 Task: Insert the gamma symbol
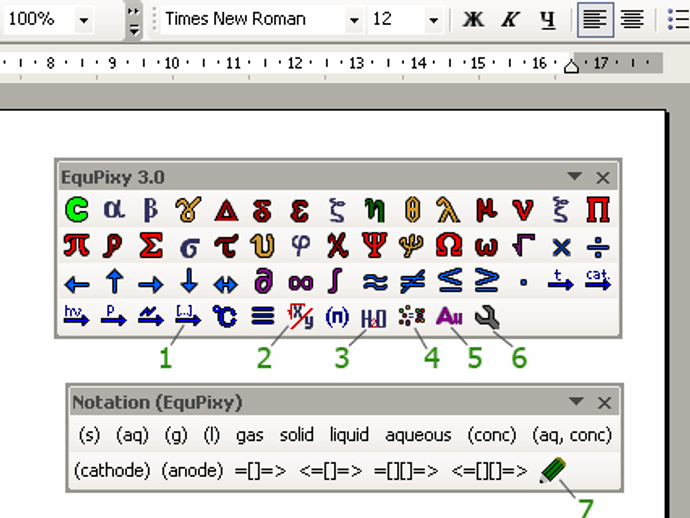pyautogui.click(x=188, y=209)
